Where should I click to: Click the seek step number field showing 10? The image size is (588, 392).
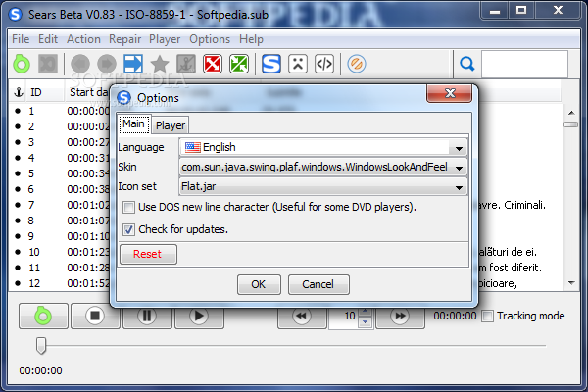(x=344, y=317)
